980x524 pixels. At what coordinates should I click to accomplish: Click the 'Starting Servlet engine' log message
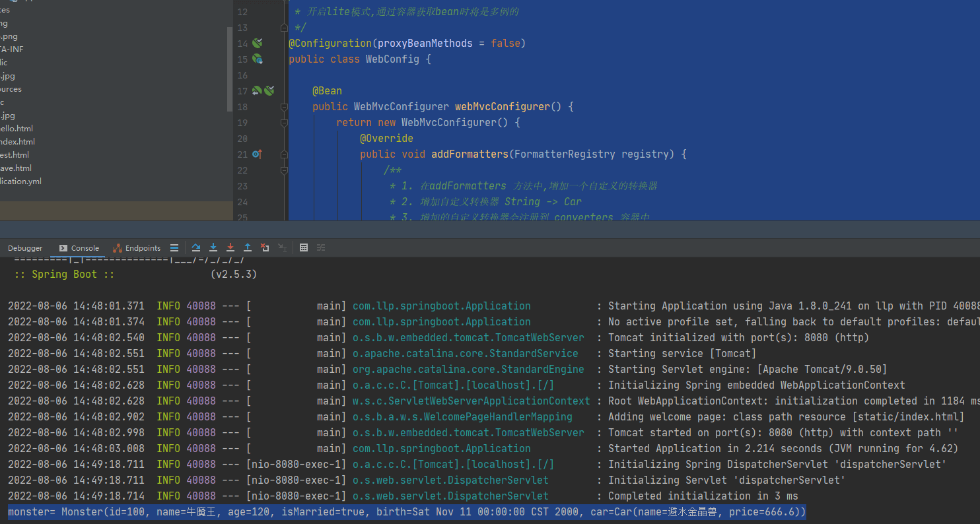[x=748, y=370]
